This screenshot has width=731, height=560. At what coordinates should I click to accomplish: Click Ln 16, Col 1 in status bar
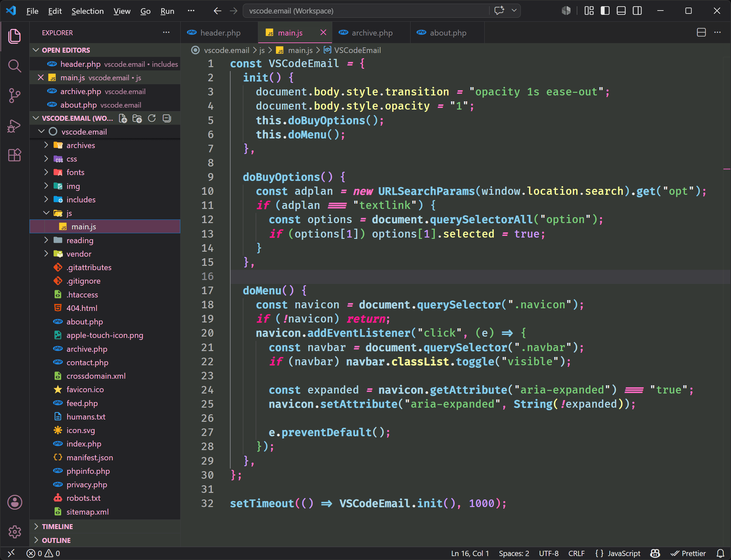[470, 553]
